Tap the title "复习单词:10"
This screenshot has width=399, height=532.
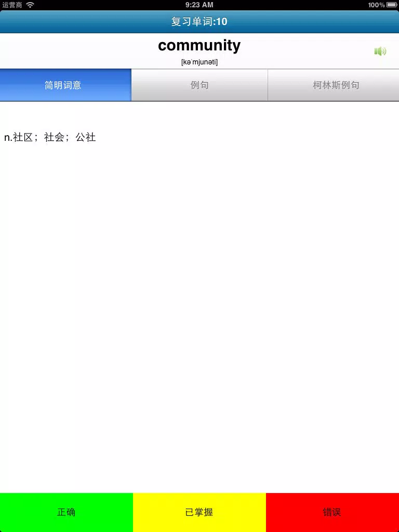[x=199, y=22]
